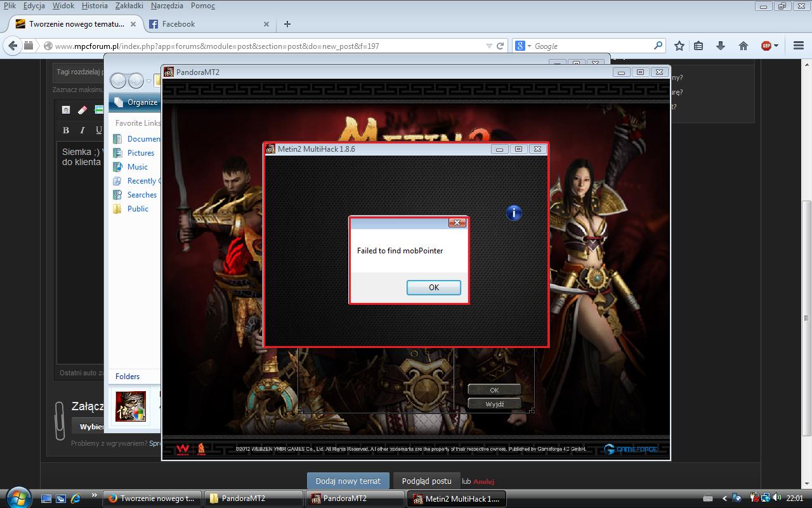Click the eraser remove-format icon in editor
The height and width of the screenshot is (508, 812).
click(82, 110)
